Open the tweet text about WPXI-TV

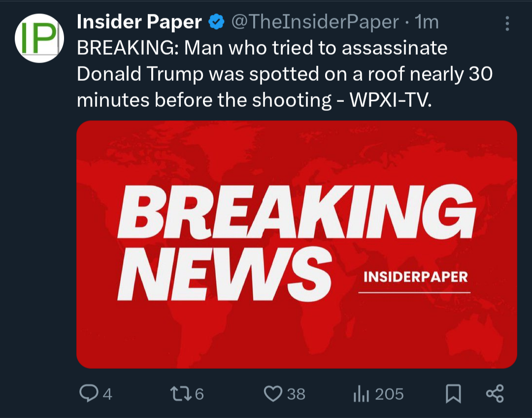[284, 74]
